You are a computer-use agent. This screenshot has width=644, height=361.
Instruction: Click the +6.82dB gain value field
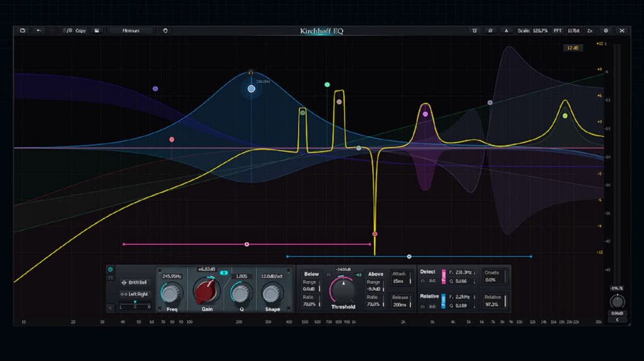point(206,269)
